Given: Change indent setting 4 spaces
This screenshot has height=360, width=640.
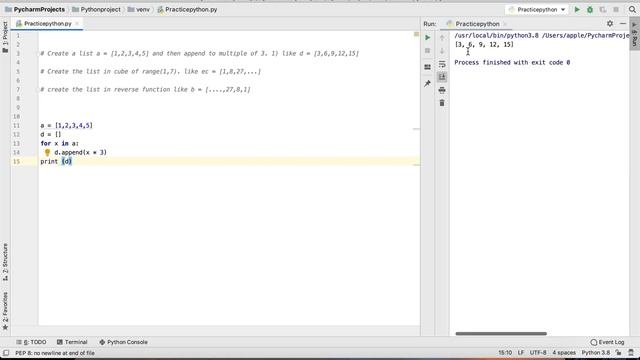Looking at the screenshot, I should [564, 353].
